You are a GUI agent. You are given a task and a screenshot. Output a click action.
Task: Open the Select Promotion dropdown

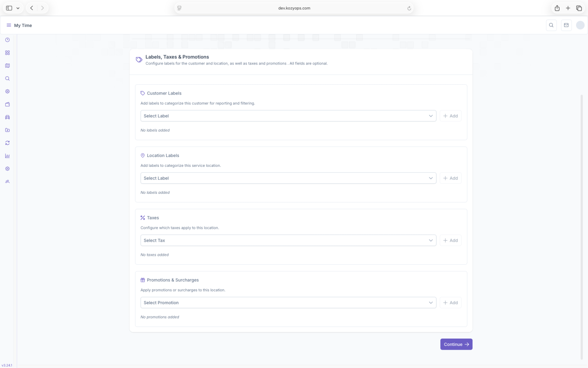(288, 303)
